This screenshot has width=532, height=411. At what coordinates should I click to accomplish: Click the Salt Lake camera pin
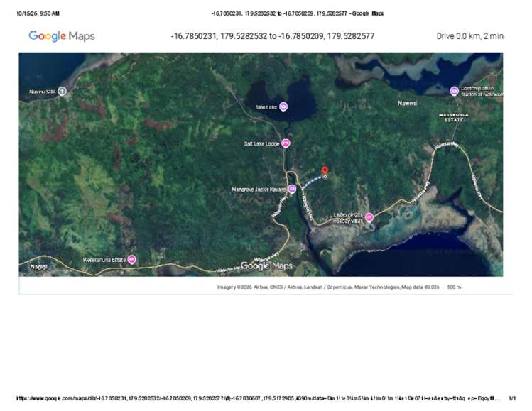(x=283, y=106)
